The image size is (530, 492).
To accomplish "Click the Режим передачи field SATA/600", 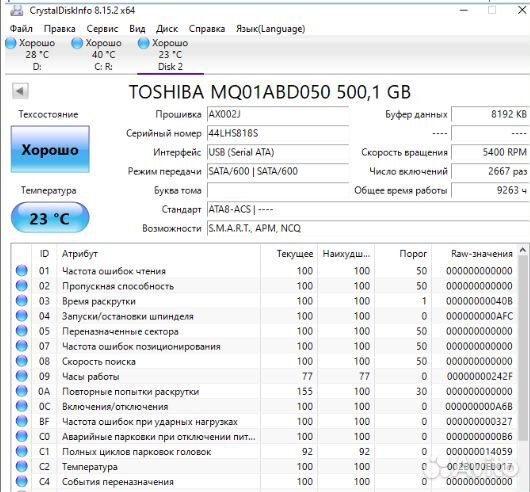I will 278,171.
